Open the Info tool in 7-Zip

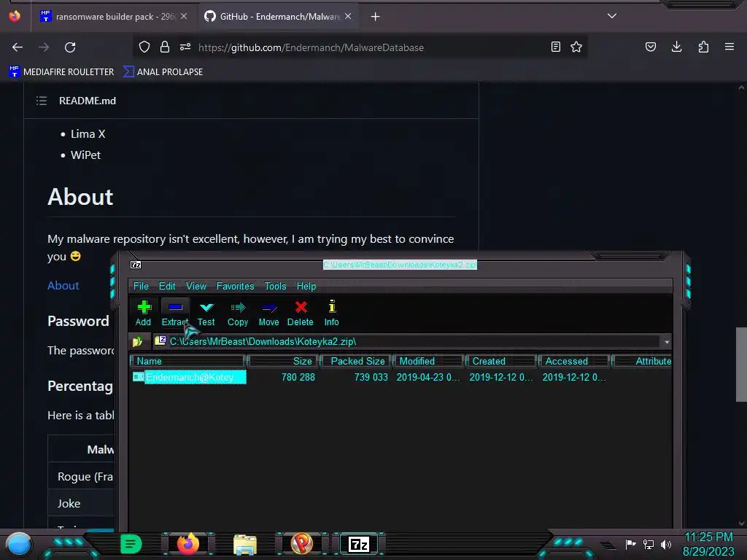[x=332, y=313]
